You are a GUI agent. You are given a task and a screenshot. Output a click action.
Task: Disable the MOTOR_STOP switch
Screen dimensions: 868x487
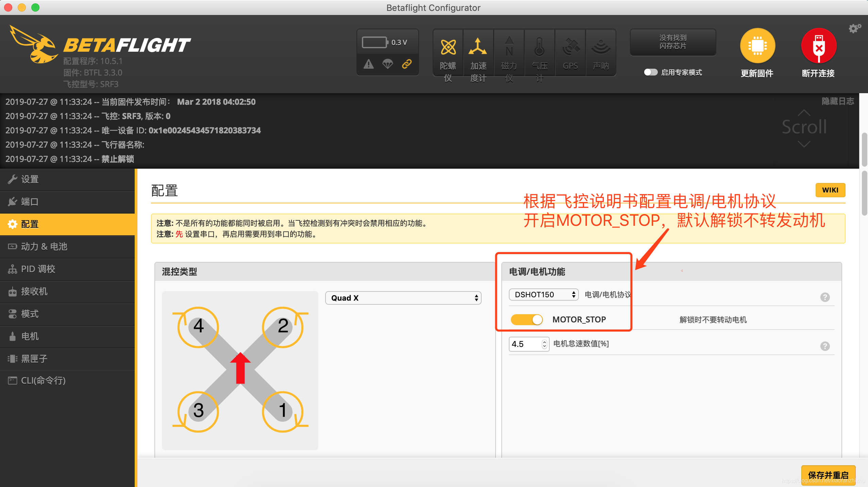[x=527, y=319]
